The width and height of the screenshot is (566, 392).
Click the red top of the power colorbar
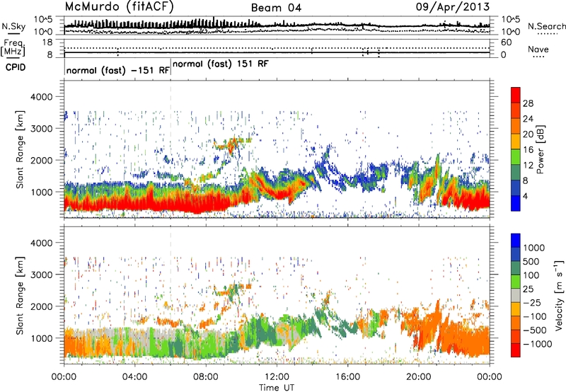[x=516, y=95]
